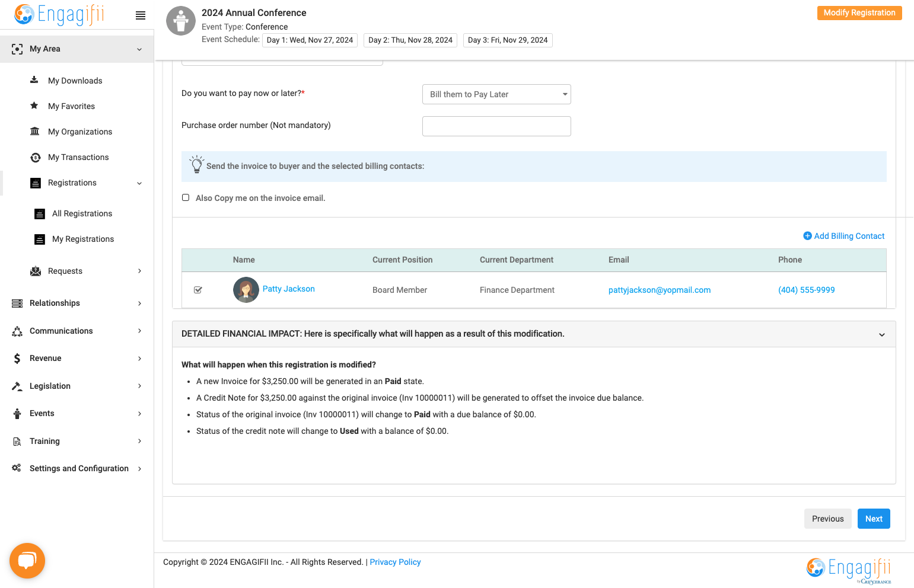Expand the Events menu chevron
This screenshot has height=588, width=914.
point(139,414)
